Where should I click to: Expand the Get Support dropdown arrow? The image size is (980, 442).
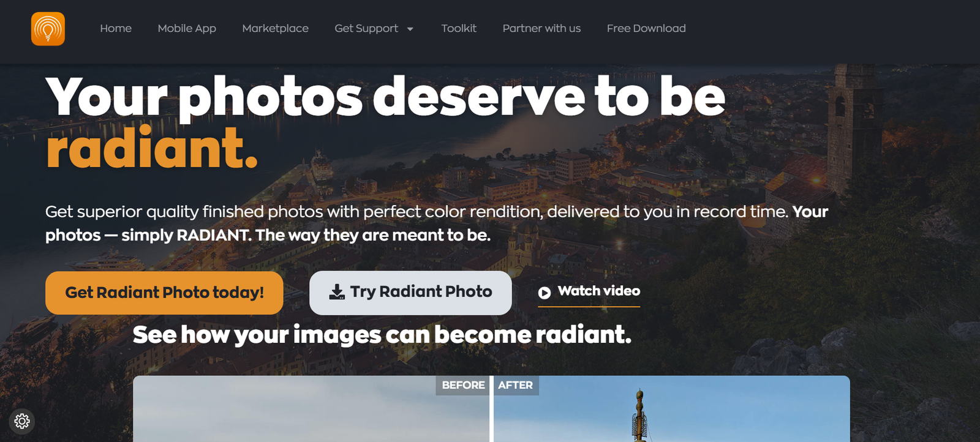pyautogui.click(x=410, y=29)
